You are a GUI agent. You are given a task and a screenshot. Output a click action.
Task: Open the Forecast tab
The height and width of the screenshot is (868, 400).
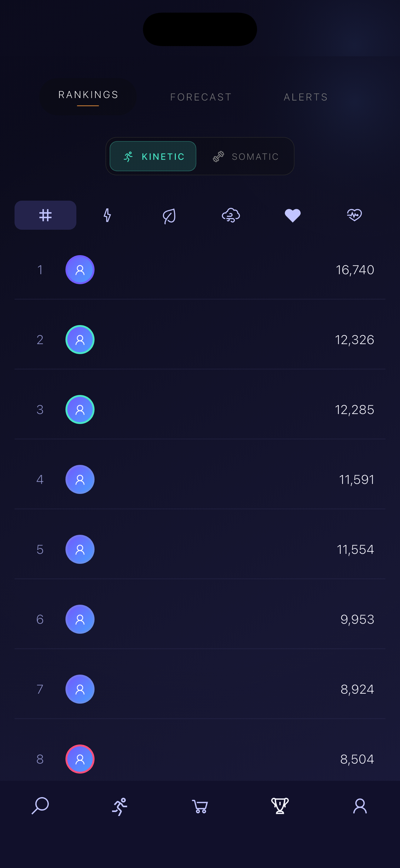pyautogui.click(x=201, y=97)
